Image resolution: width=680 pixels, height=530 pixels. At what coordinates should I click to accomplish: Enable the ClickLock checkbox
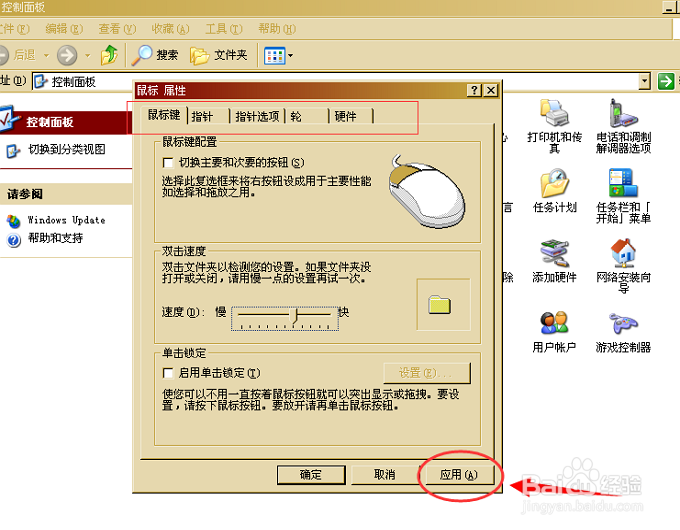click(x=168, y=373)
